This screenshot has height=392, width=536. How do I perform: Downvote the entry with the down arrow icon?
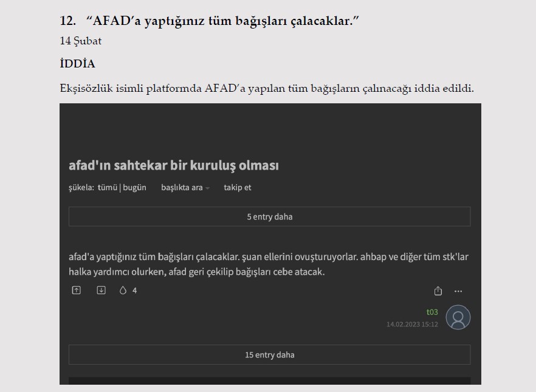pyautogui.click(x=101, y=291)
